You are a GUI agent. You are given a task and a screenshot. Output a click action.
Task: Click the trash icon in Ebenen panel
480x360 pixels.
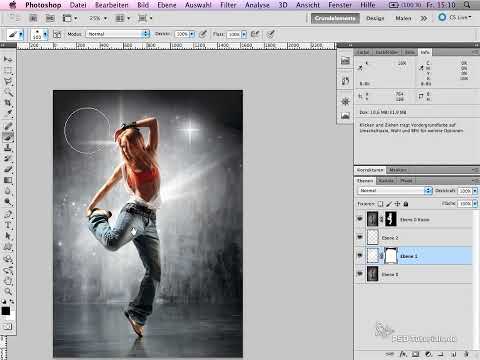[x=467, y=354]
